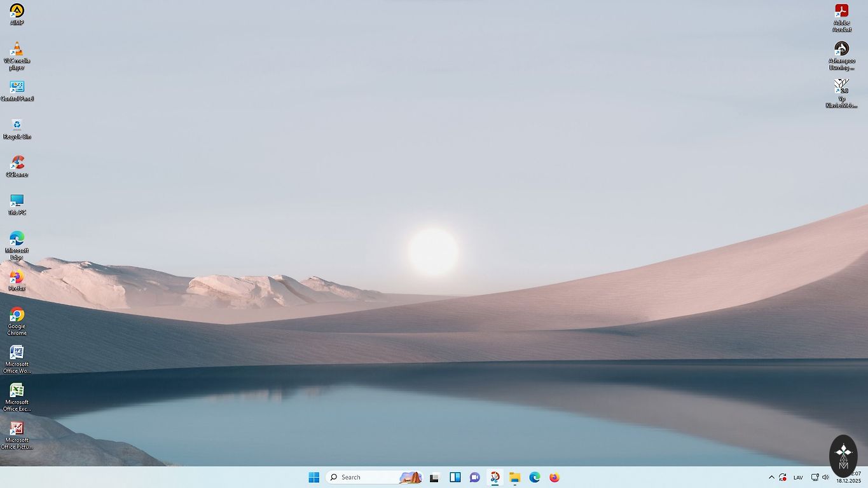Open the volume speaker tray icon

coord(825,477)
